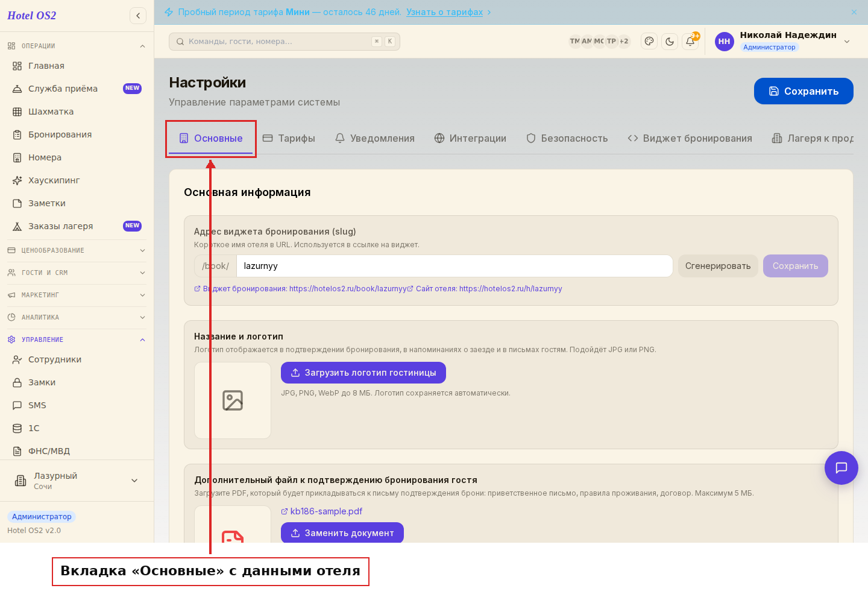The image size is (868, 600).
Task: Open Заказы лагеря page
Action: tap(77, 226)
